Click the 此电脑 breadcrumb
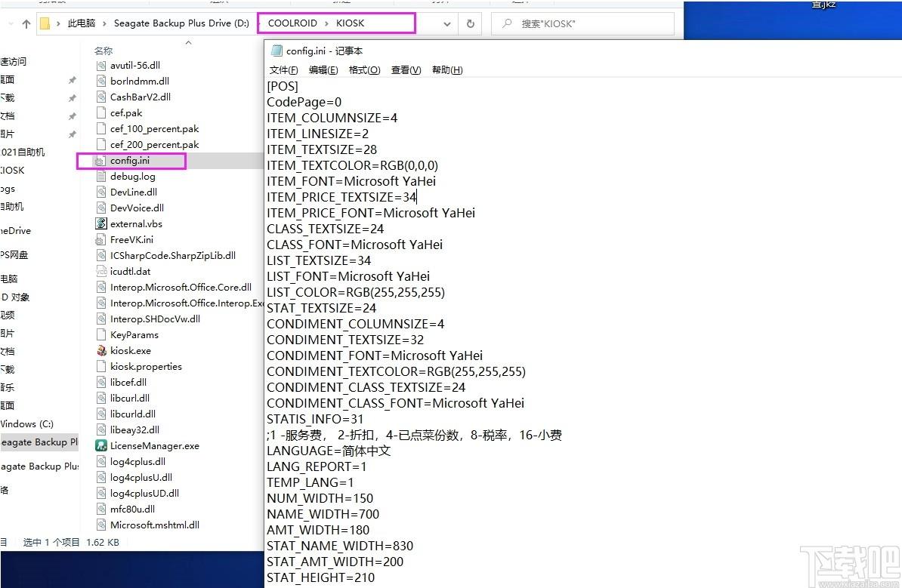This screenshot has width=902, height=588. coord(81,23)
